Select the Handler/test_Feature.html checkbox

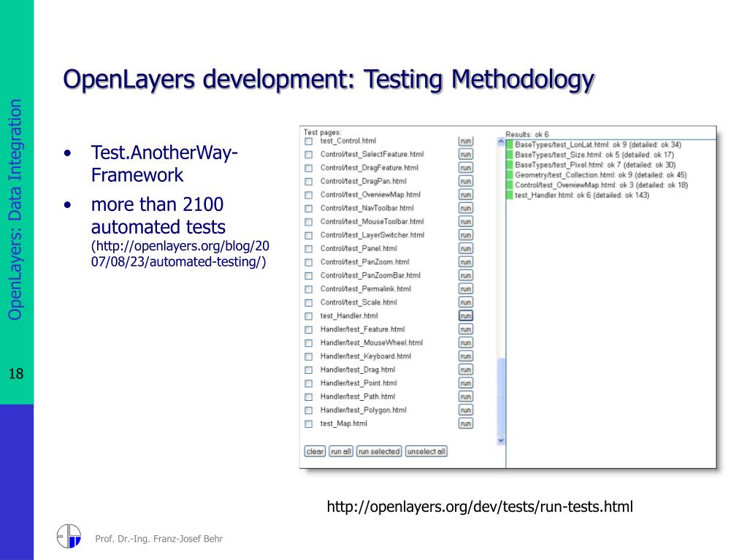pos(309,329)
